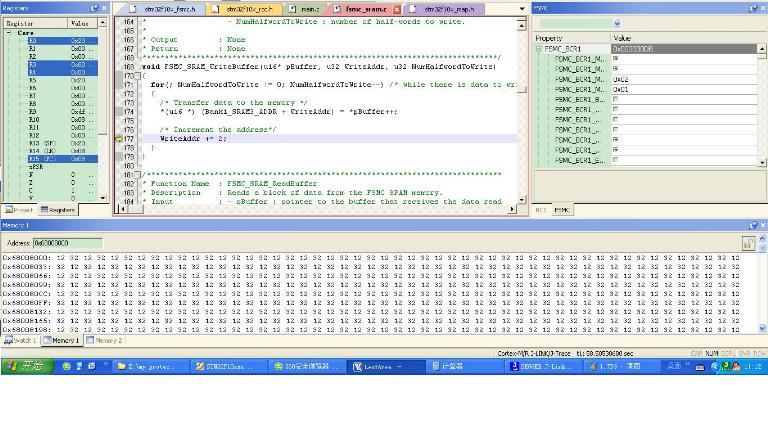
Task: Collapse the FSMC_BCR1 property node
Action: point(538,49)
